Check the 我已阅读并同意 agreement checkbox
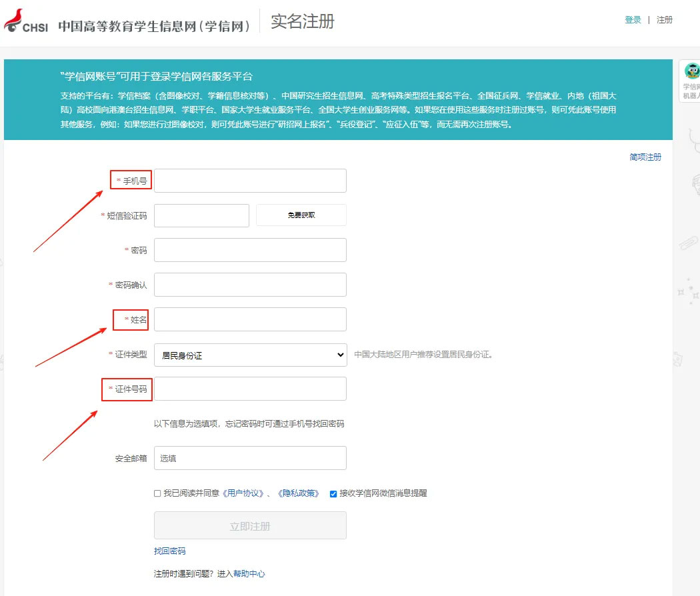The height and width of the screenshot is (596, 700). click(x=157, y=493)
